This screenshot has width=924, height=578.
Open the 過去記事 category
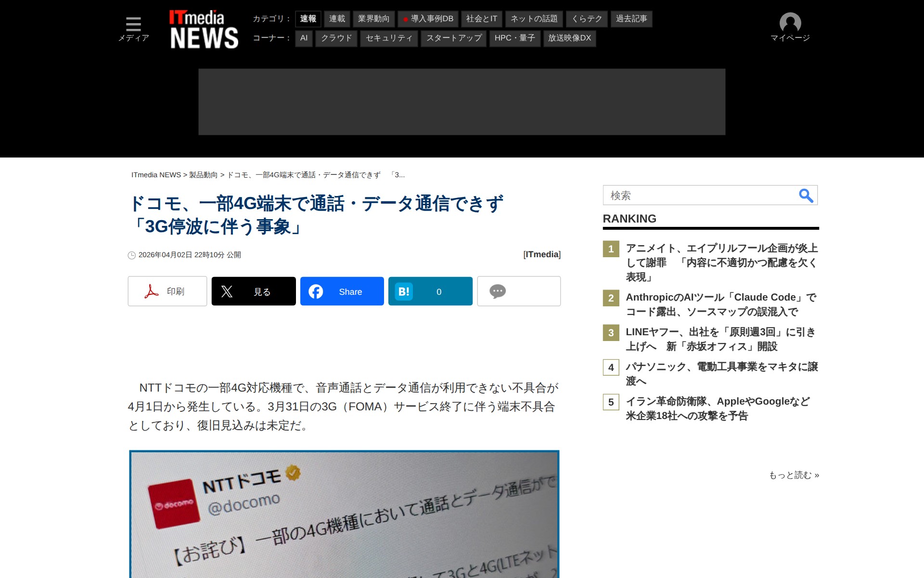click(x=631, y=19)
